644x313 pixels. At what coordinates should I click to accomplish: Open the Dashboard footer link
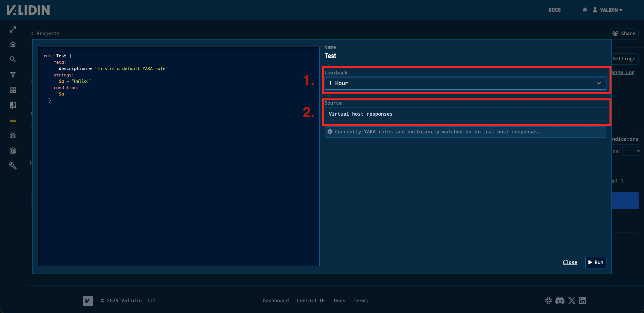(x=275, y=301)
